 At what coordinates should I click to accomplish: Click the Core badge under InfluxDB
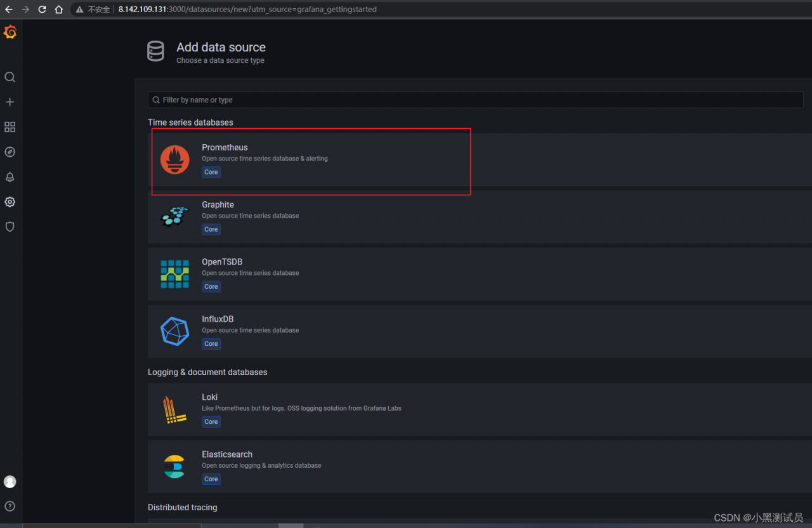pos(211,343)
